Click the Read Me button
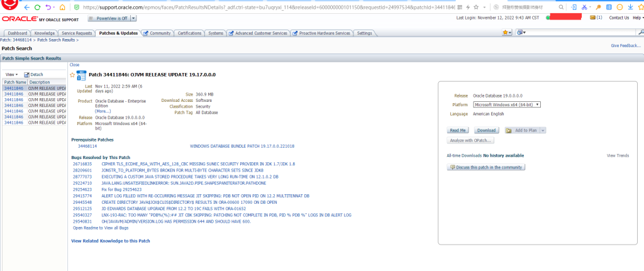Viewport: 644px width, 271px height. 457,130
